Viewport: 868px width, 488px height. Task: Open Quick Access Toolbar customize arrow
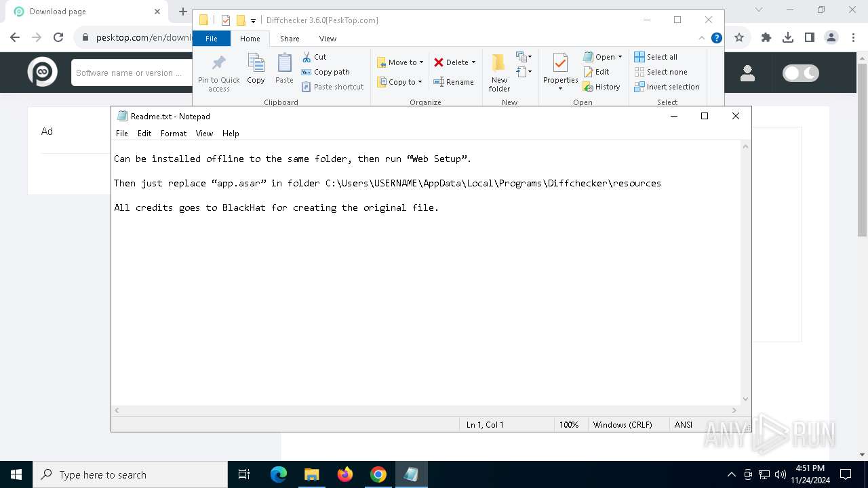[253, 20]
